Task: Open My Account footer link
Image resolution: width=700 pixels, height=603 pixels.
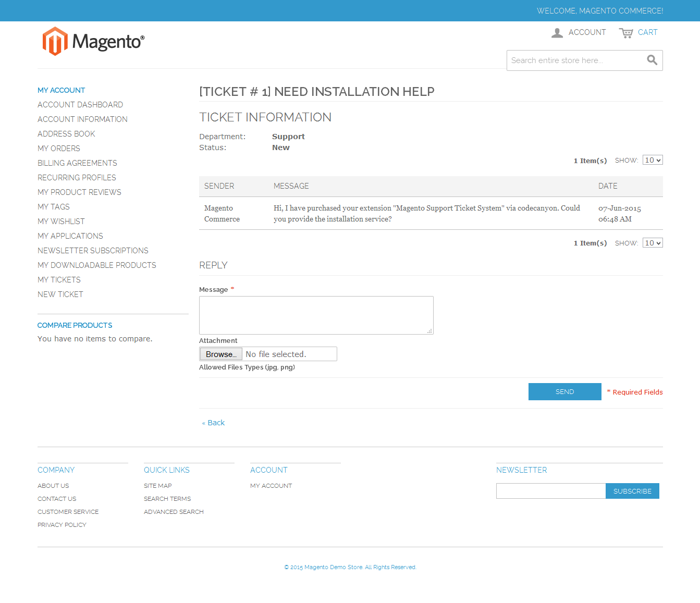Action: pyautogui.click(x=271, y=486)
